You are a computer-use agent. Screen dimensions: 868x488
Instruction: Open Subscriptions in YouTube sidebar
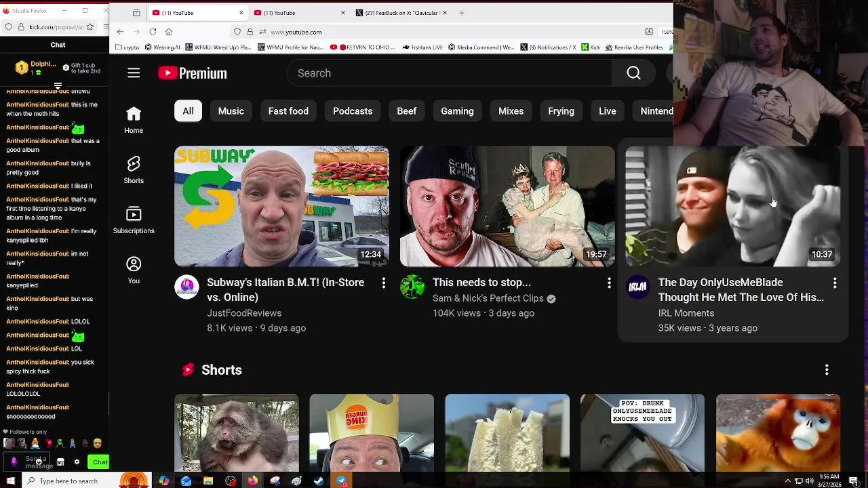tap(134, 220)
